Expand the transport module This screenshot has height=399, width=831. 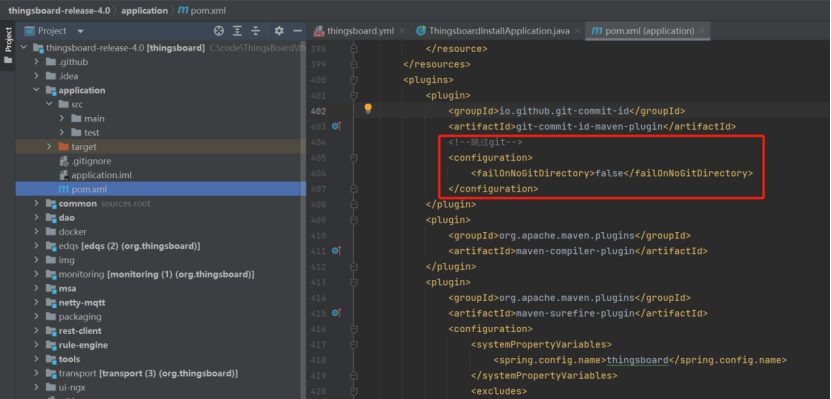point(36,374)
